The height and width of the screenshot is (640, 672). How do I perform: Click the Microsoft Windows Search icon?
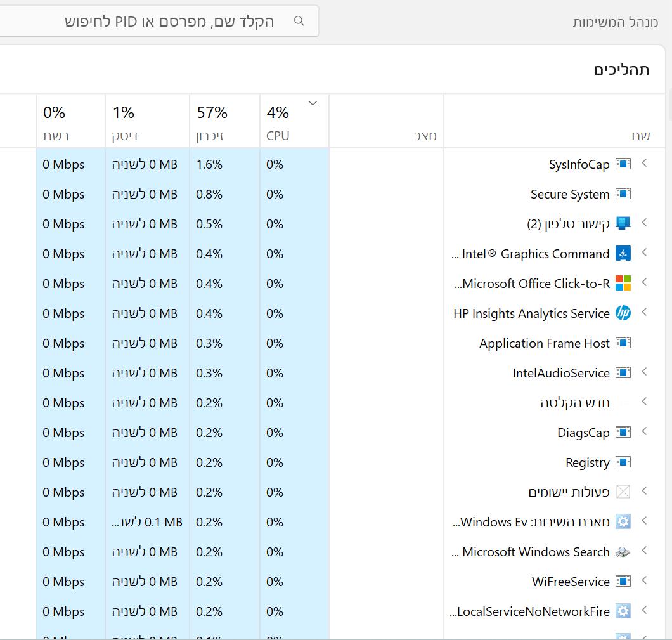coord(623,552)
